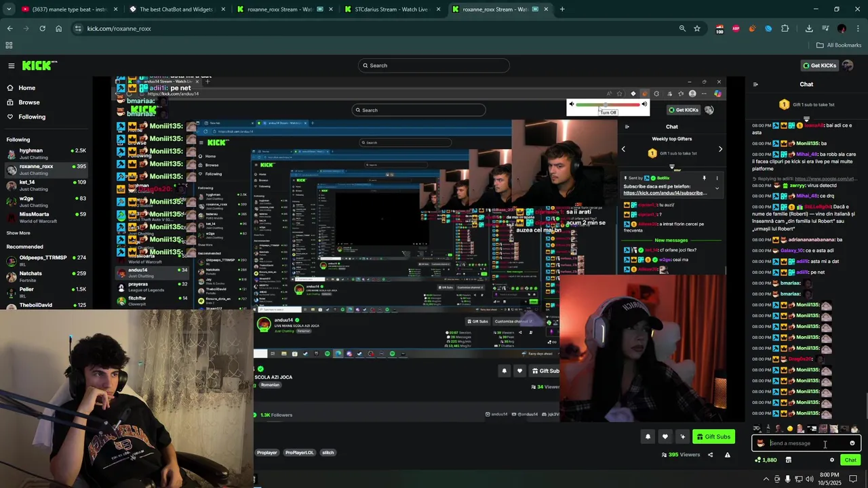Screen dimensions: 868x488
Task: Open chat settings gear
Action: coord(832,460)
